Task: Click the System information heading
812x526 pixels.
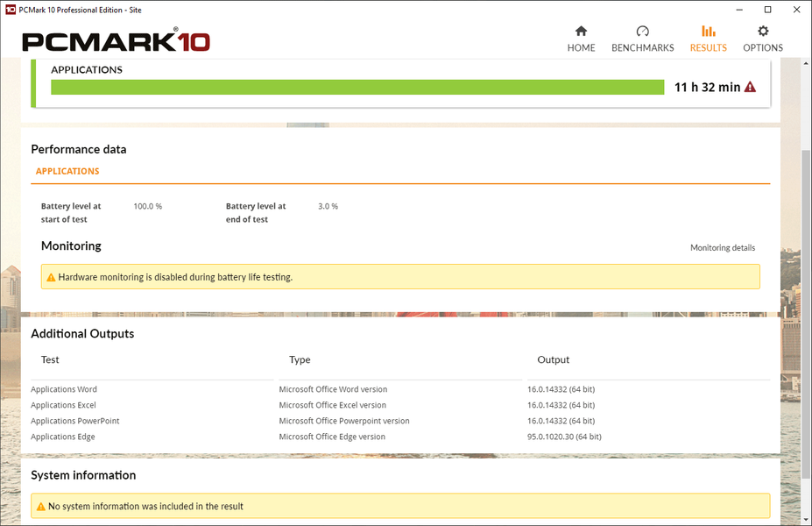Action: click(83, 475)
